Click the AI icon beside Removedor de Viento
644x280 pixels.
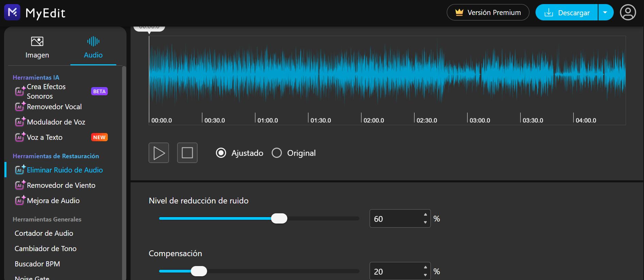tap(20, 185)
